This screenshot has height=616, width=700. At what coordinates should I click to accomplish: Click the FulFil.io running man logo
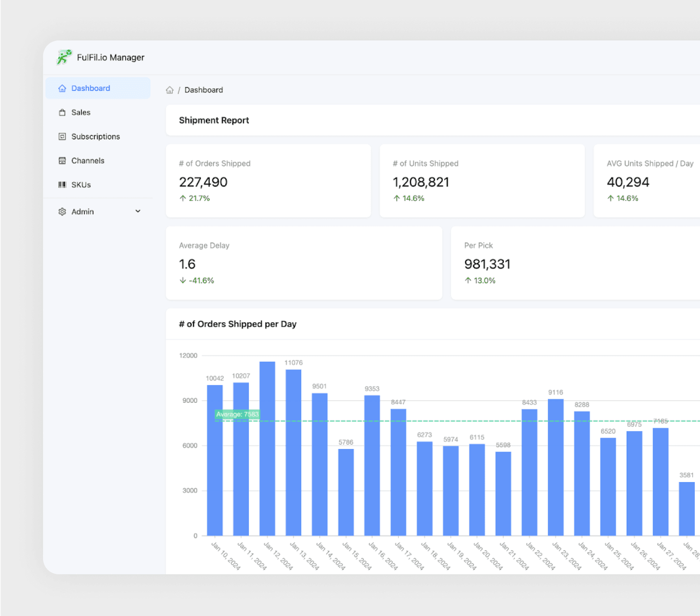(x=64, y=57)
